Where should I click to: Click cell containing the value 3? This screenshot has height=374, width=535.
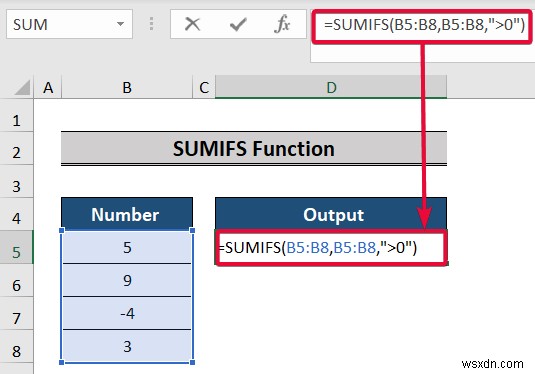(x=127, y=346)
